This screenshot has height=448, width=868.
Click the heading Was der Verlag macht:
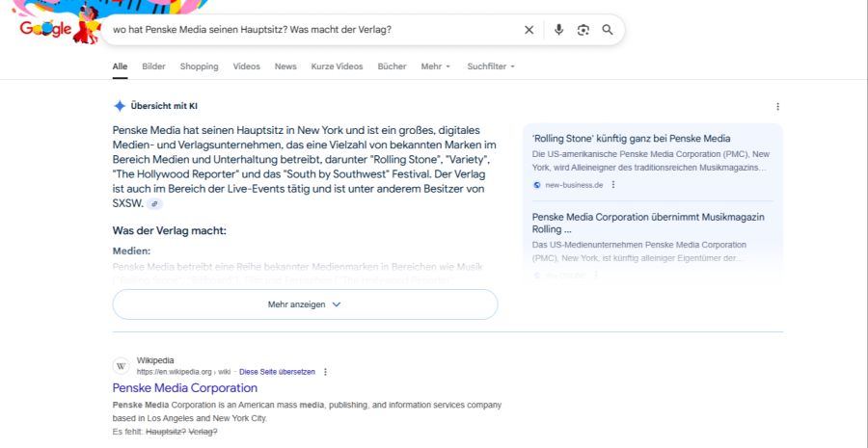pos(170,230)
